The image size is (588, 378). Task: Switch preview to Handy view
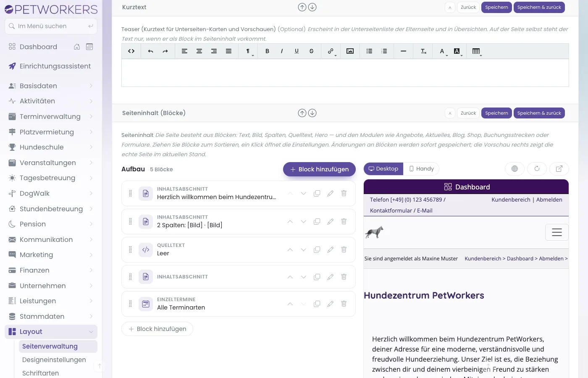point(421,169)
